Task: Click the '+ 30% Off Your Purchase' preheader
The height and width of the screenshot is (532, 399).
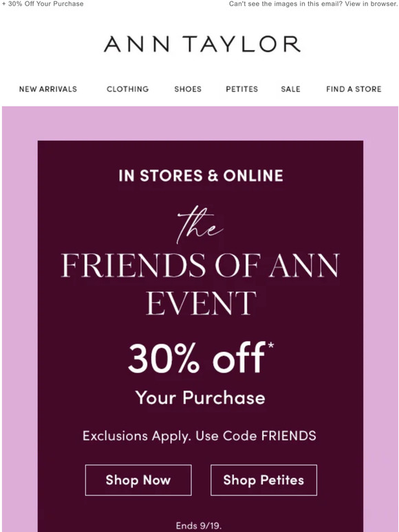Action: (43, 4)
